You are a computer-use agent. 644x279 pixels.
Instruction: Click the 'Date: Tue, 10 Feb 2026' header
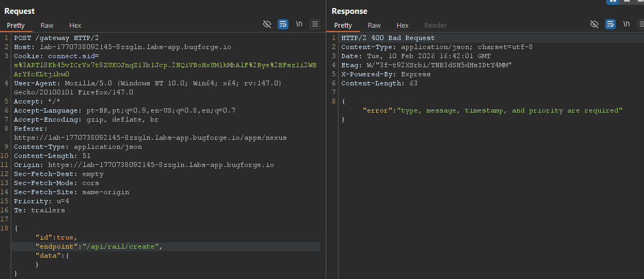(416, 56)
